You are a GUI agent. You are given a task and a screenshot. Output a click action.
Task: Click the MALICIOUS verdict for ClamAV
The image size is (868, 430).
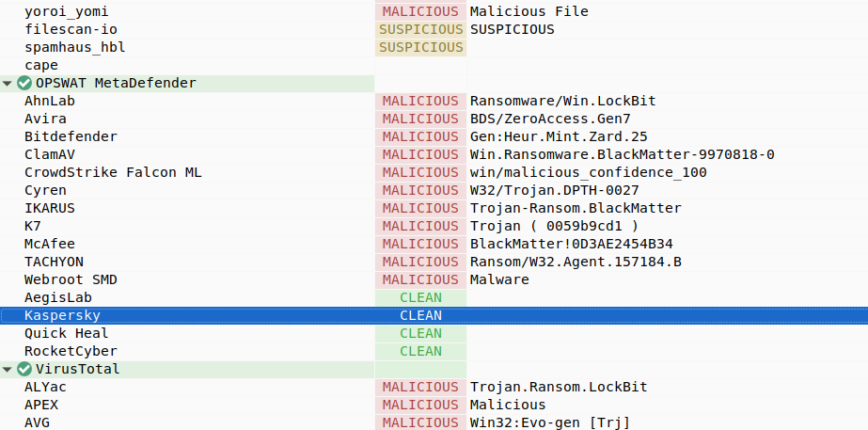420,154
